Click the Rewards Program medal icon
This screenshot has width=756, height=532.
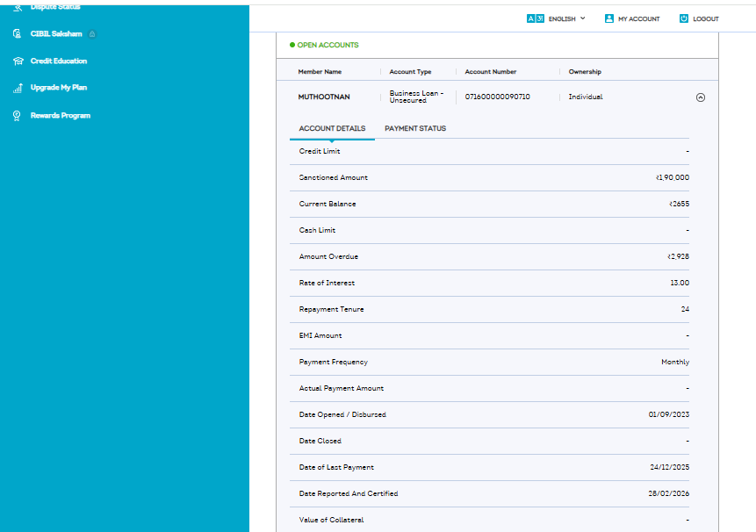pos(18,116)
